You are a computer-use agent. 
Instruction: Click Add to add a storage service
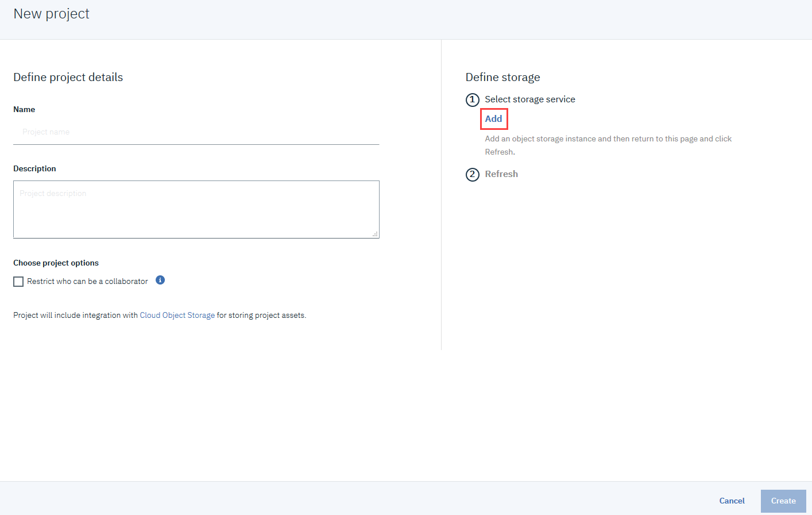(493, 119)
